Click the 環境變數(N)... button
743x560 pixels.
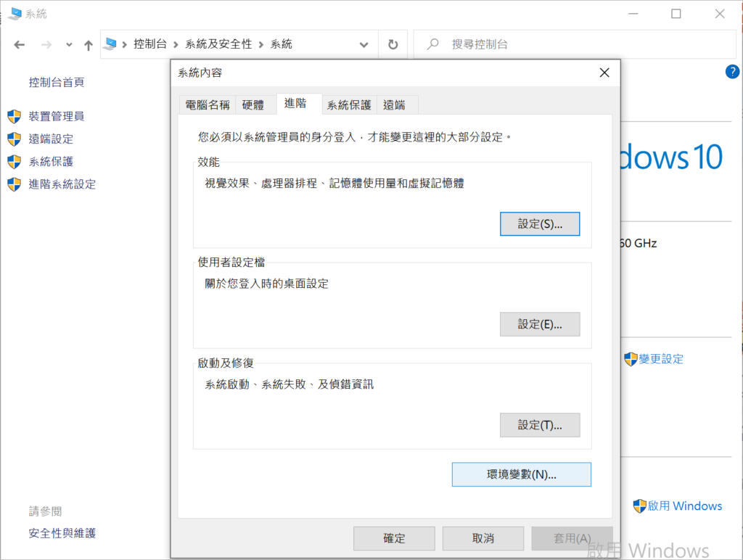(x=522, y=474)
